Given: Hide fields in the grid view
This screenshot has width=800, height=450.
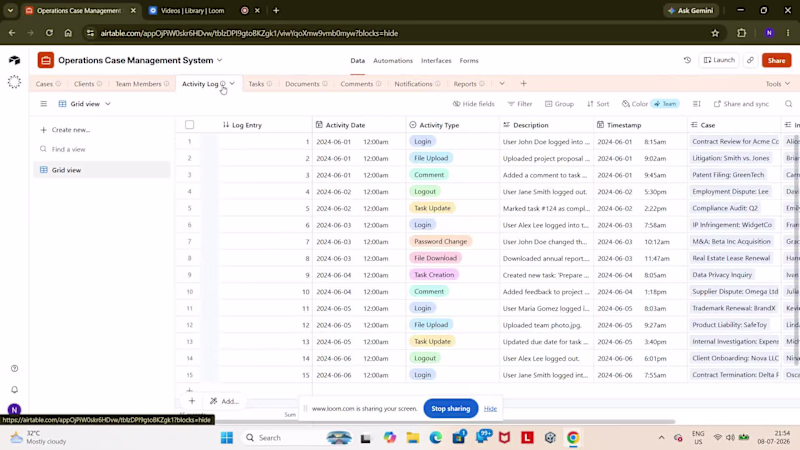Looking at the screenshot, I should [473, 104].
